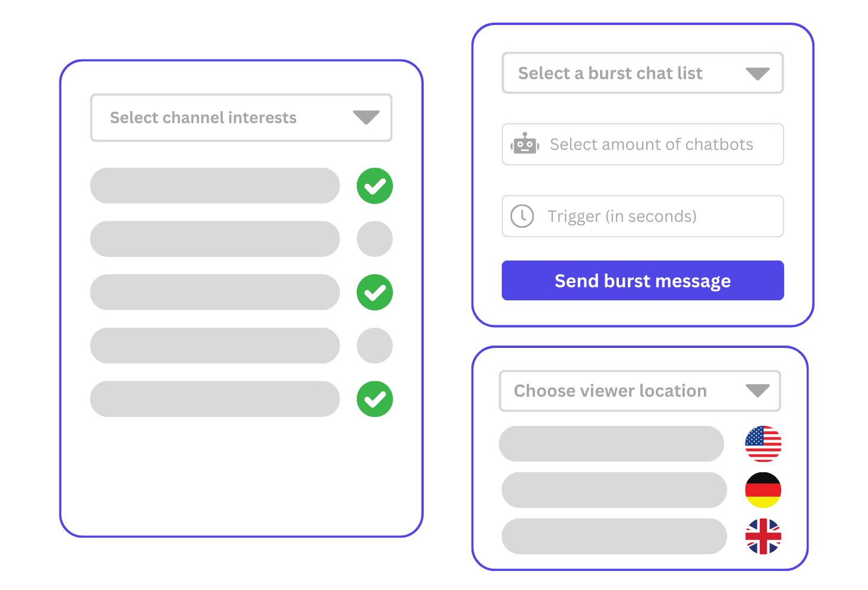
Task: Choose the location bar beside the German flag
Action: 614,490
